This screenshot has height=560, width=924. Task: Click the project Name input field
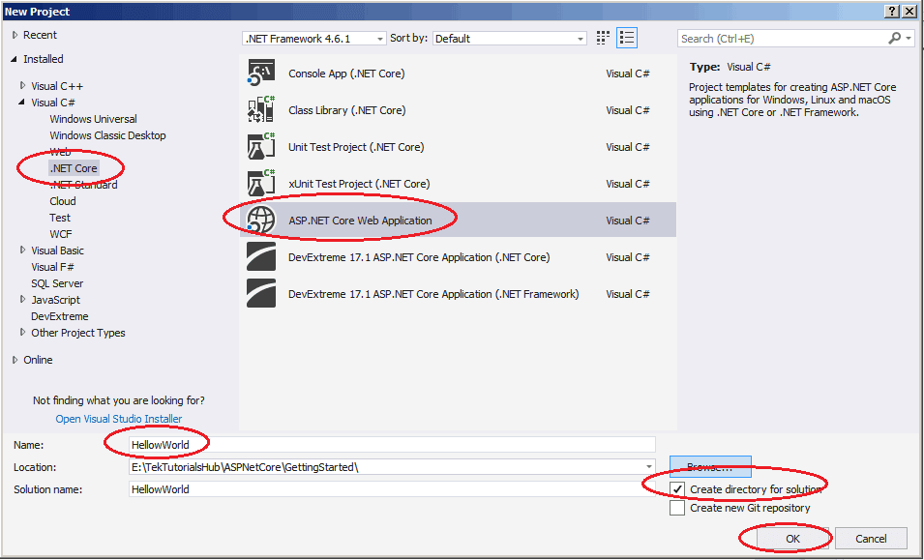click(x=392, y=445)
